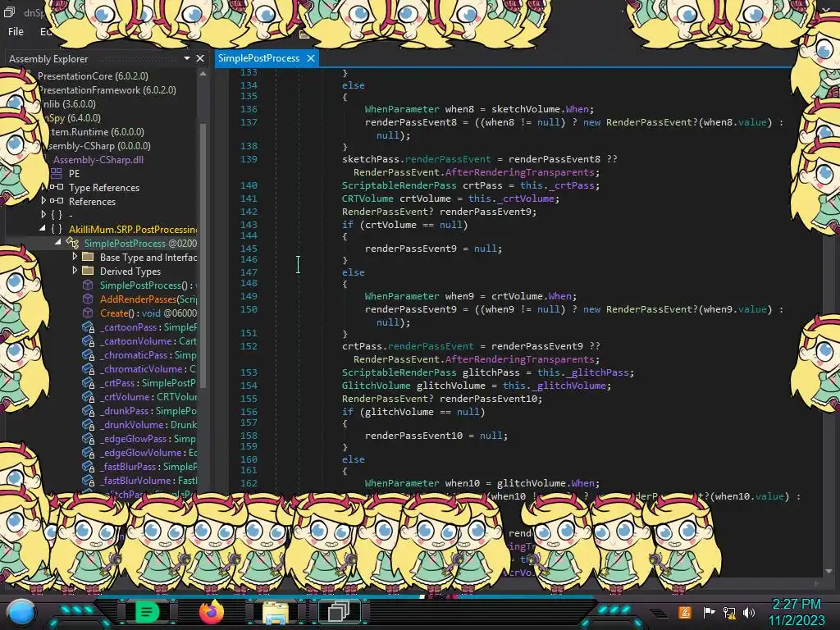Screen dimensions: 840x630
Task: Click AddRenderPasses method icon
Action: 88,299
